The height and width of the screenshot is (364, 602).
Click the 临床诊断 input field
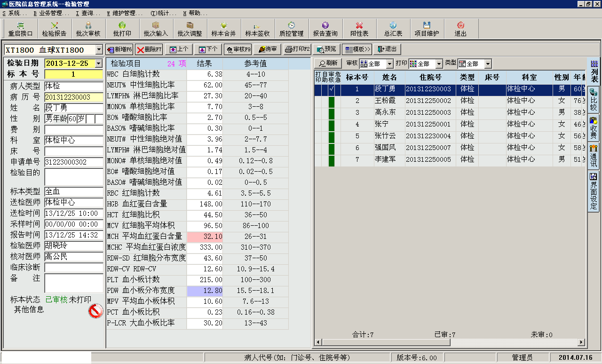coord(73,268)
